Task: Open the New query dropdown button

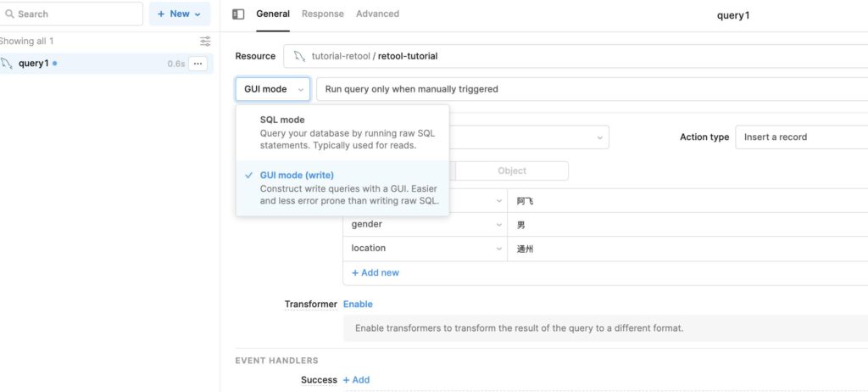Action: [x=180, y=14]
